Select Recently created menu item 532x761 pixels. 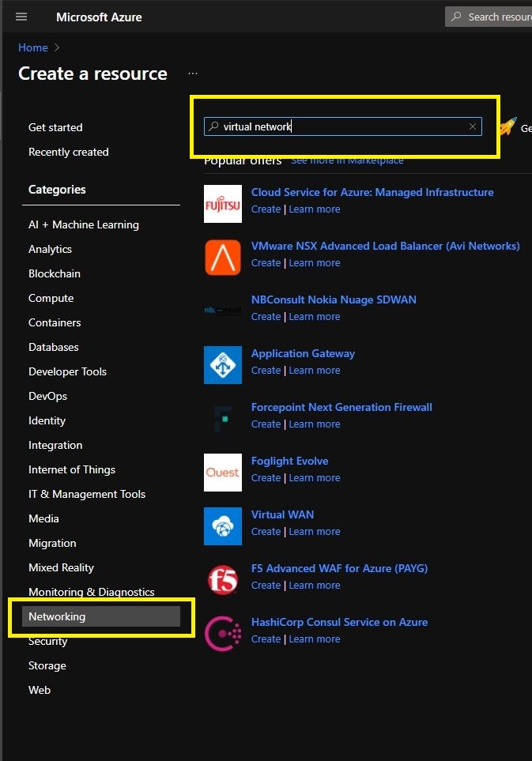[69, 152]
